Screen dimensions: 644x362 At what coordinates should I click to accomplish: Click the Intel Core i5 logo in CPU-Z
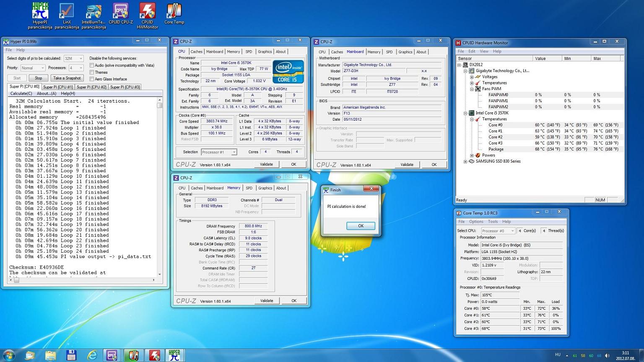click(x=288, y=72)
